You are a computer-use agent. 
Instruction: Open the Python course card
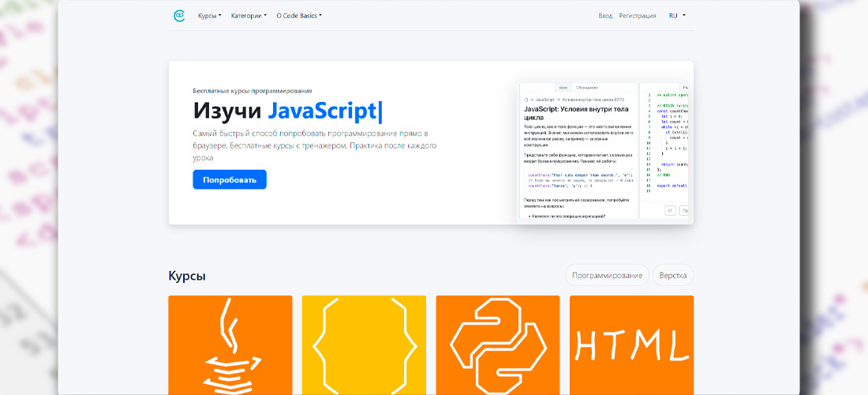tap(498, 345)
